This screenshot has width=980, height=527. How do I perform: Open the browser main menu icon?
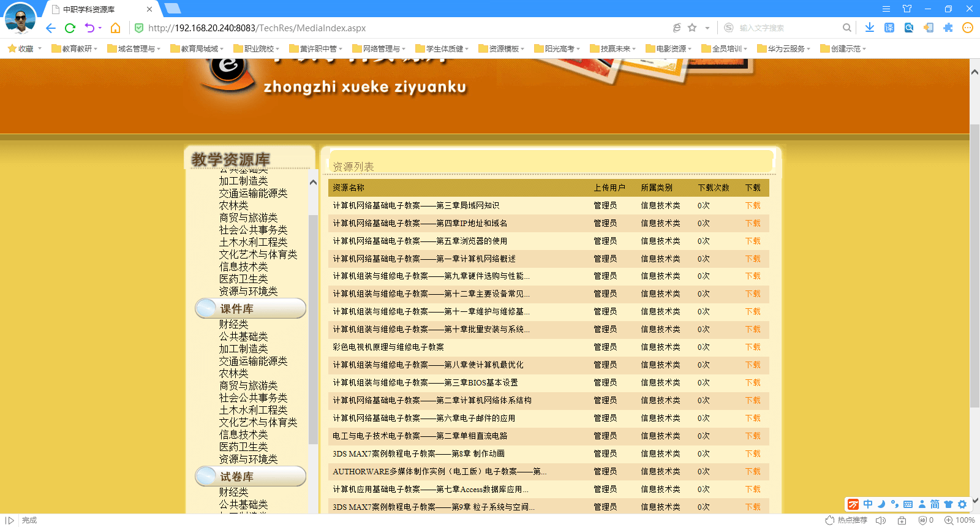click(886, 9)
